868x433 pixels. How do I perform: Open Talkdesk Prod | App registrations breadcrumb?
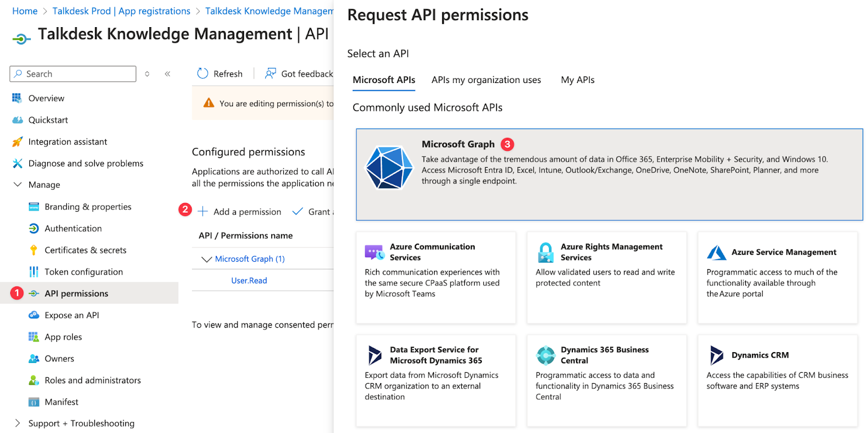click(121, 11)
